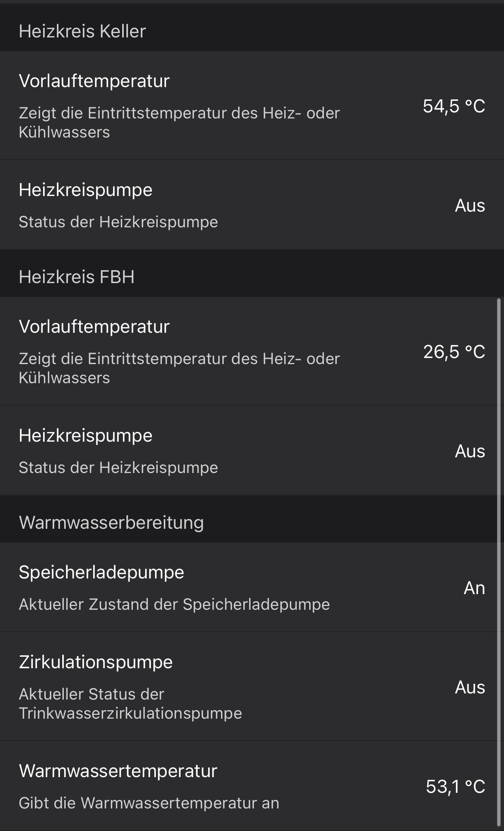Image resolution: width=504 pixels, height=831 pixels.
Task: Open the Warmwassertemperatur entry
Action: (x=118, y=771)
